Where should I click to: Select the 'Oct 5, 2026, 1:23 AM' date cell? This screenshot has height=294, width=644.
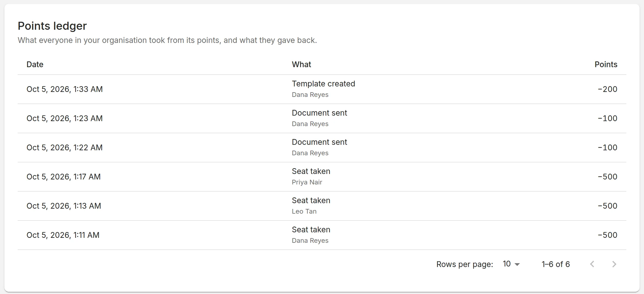click(65, 118)
